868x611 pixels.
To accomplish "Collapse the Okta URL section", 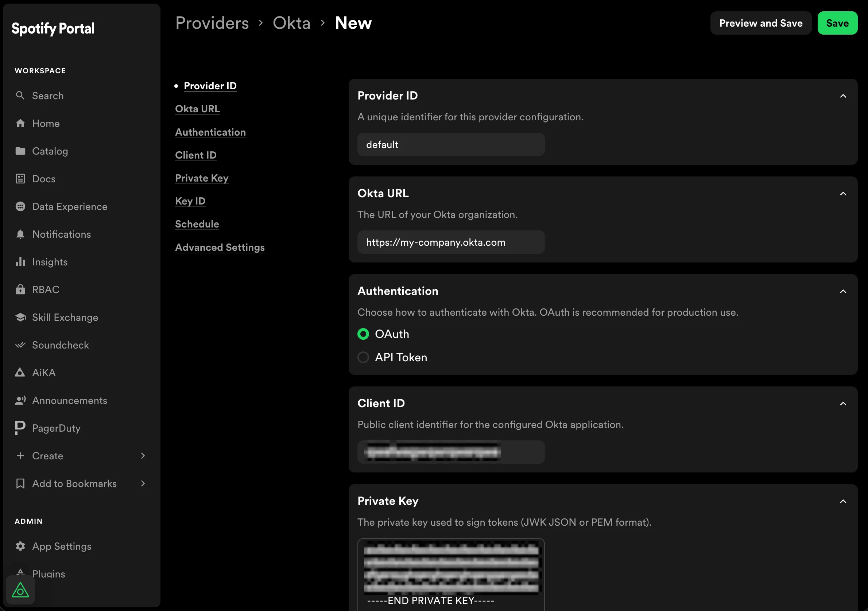I will tap(843, 194).
